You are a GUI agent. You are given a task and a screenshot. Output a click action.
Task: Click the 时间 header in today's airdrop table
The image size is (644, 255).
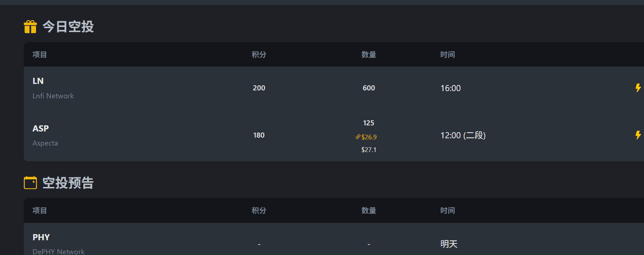point(447,55)
